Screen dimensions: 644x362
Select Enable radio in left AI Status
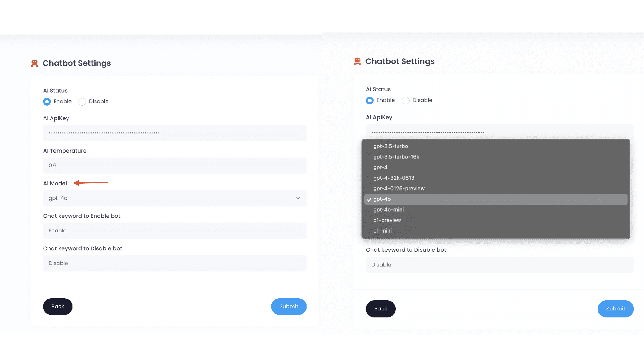(x=47, y=102)
